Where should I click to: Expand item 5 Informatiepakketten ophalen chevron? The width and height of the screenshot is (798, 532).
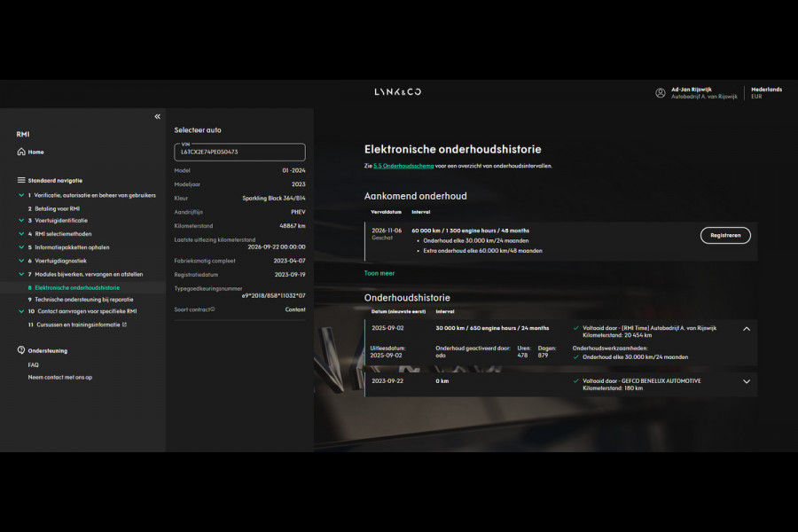(21, 246)
